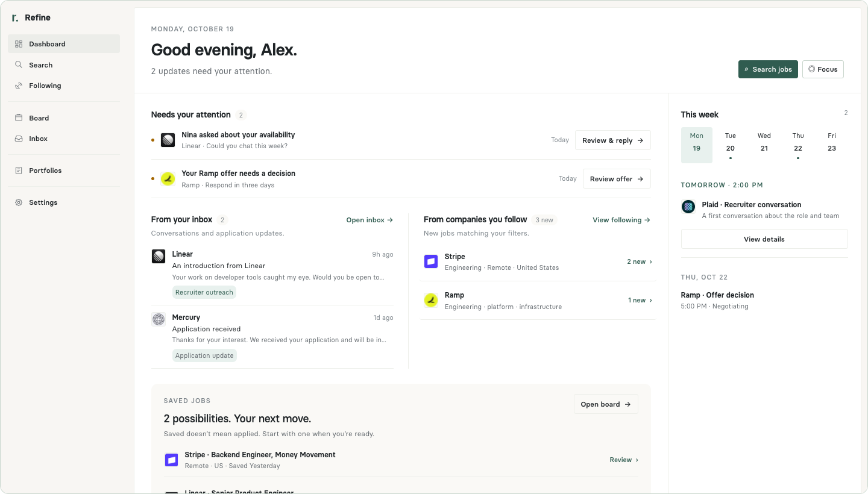Screen dimensions: 868x494
Task: Select Fri 23 in the week calendar
Action: (832, 145)
